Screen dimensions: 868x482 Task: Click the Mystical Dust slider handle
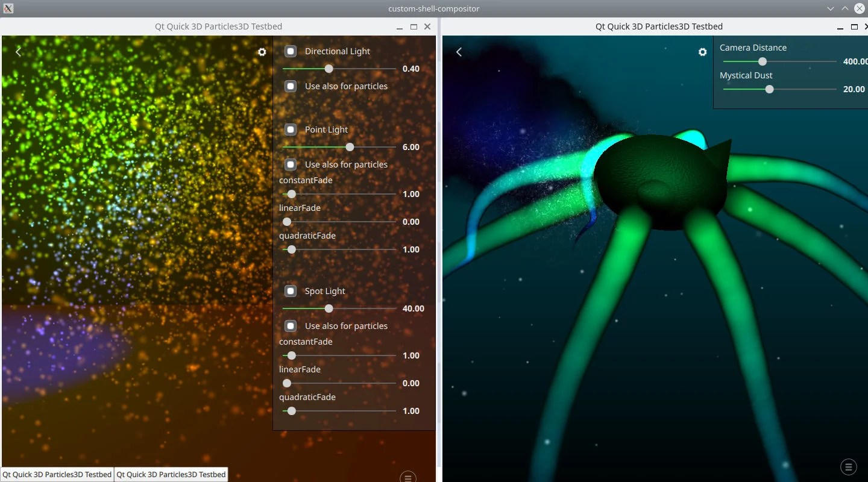pos(769,89)
